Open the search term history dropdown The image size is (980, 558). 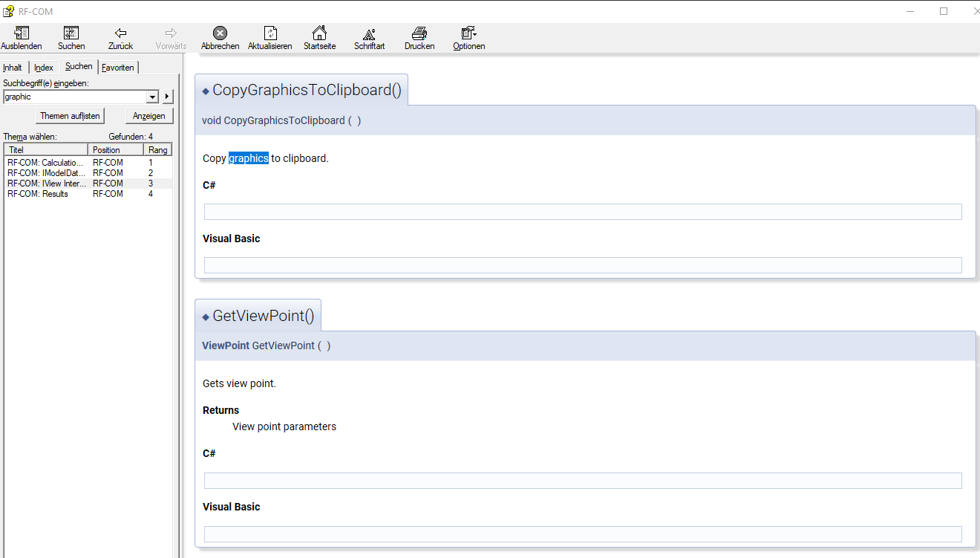[152, 97]
